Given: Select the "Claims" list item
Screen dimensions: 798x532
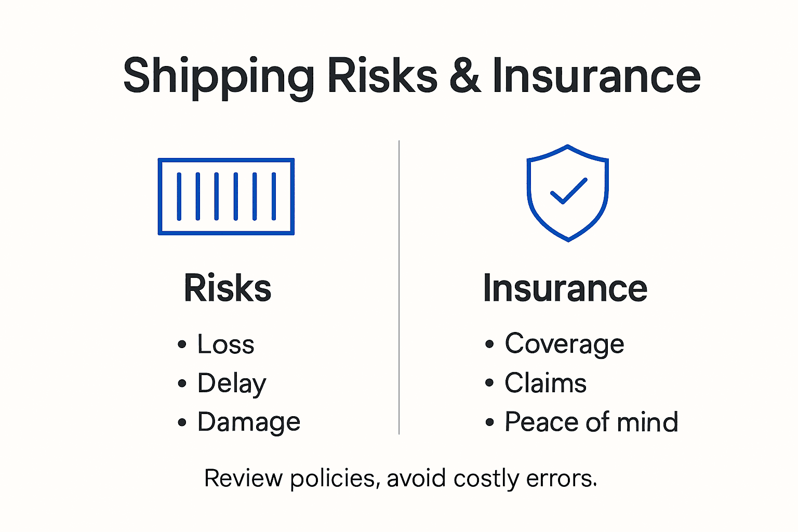Looking at the screenshot, I should pyautogui.click(x=546, y=383).
